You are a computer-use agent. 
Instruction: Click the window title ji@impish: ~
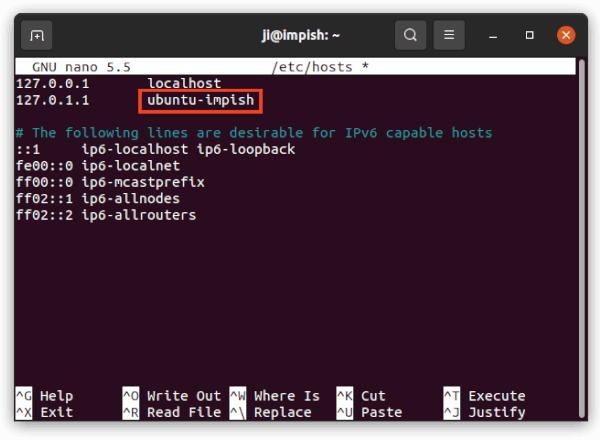tap(301, 35)
